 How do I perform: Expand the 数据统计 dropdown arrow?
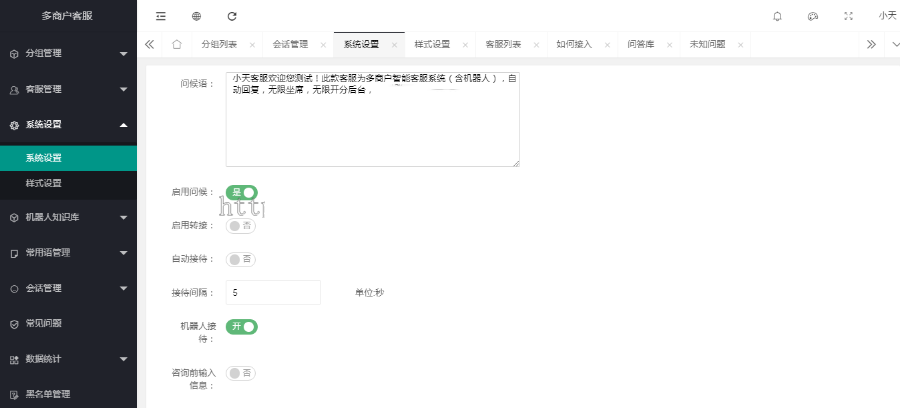pos(123,359)
